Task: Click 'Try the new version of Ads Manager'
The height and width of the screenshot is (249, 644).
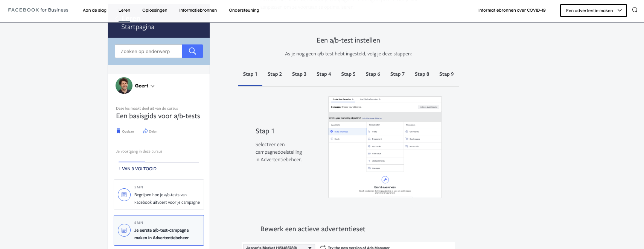Action: (x=359, y=247)
